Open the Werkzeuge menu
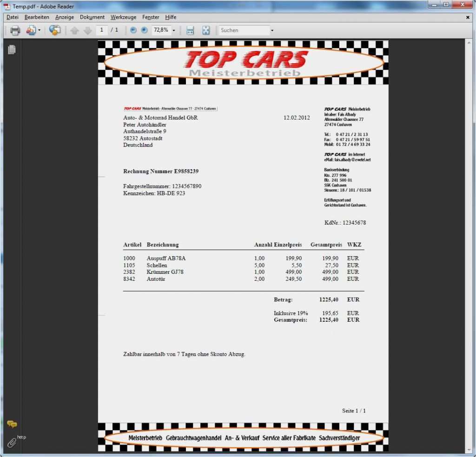This screenshot has height=457, width=476. 123,17
